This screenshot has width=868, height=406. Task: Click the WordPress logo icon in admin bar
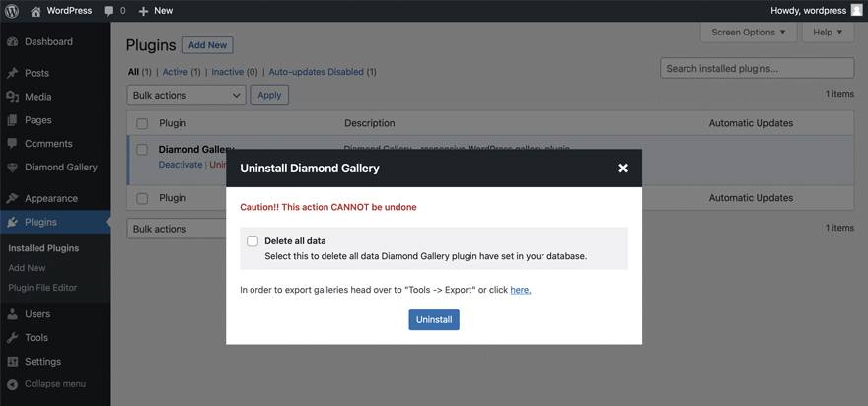[12, 11]
